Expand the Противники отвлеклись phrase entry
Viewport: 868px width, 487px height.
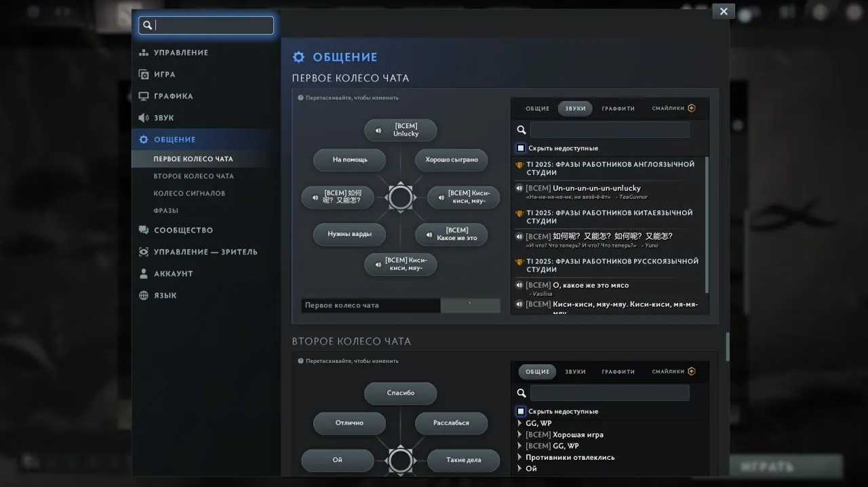click(519, 457)
